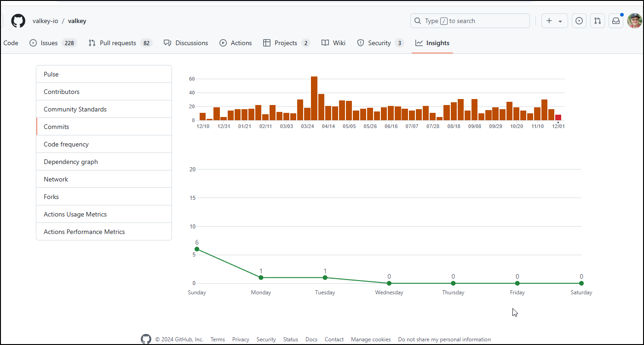
Task: Open Community Standards in the sidebar
Action: coord(104,109)
